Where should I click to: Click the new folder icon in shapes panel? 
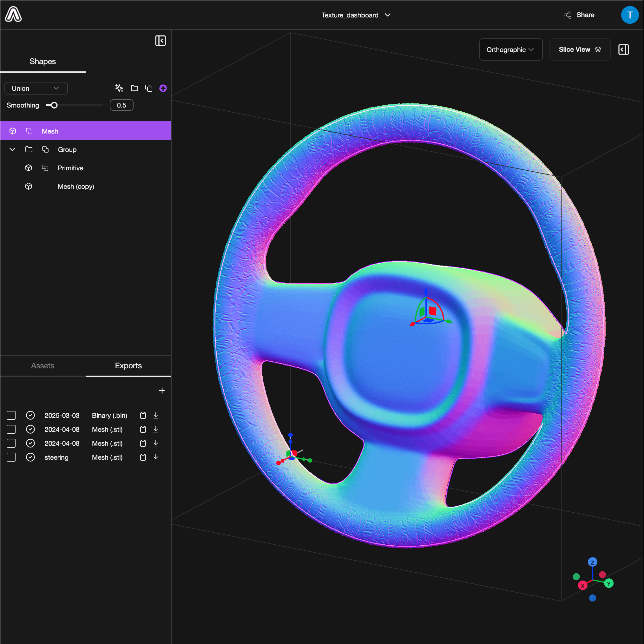(x=135, y=88)
